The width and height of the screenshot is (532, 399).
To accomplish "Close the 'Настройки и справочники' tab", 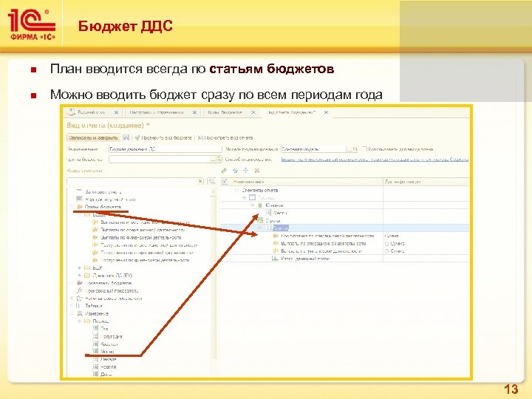I will point(194,112).
